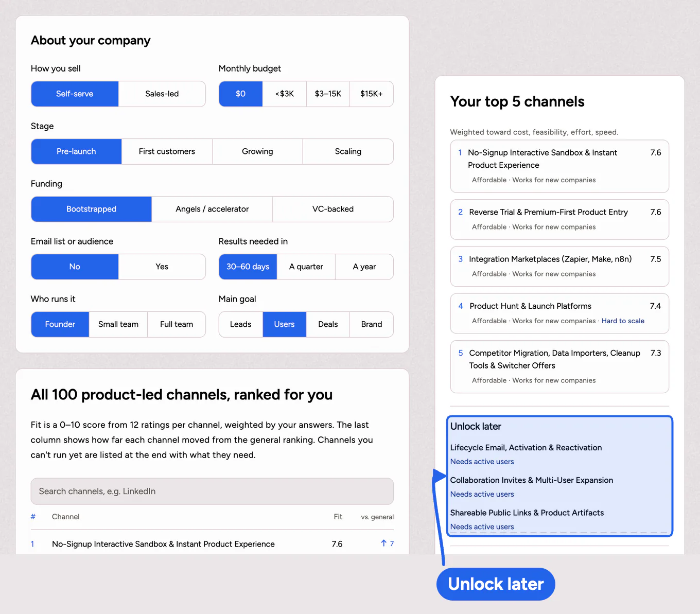Select A year for results timeline
The height and width of the screenshot is (614, 700).
point(364,267)
